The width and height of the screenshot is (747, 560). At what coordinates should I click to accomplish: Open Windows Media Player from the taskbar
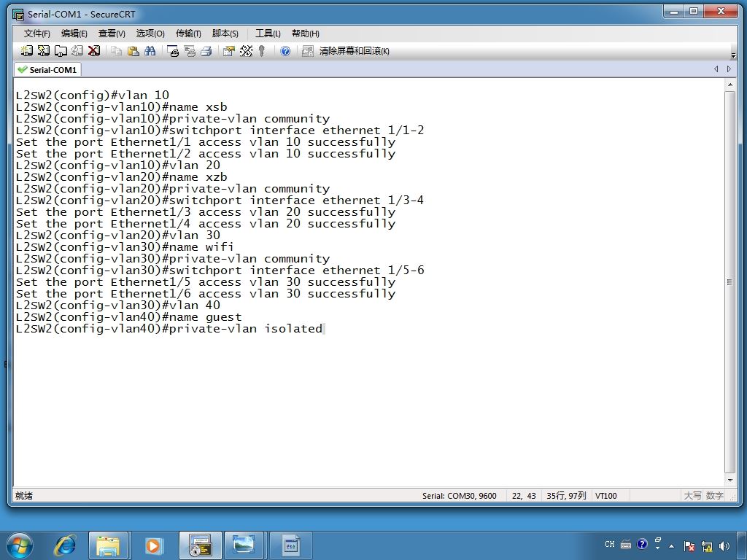(153, 545)
